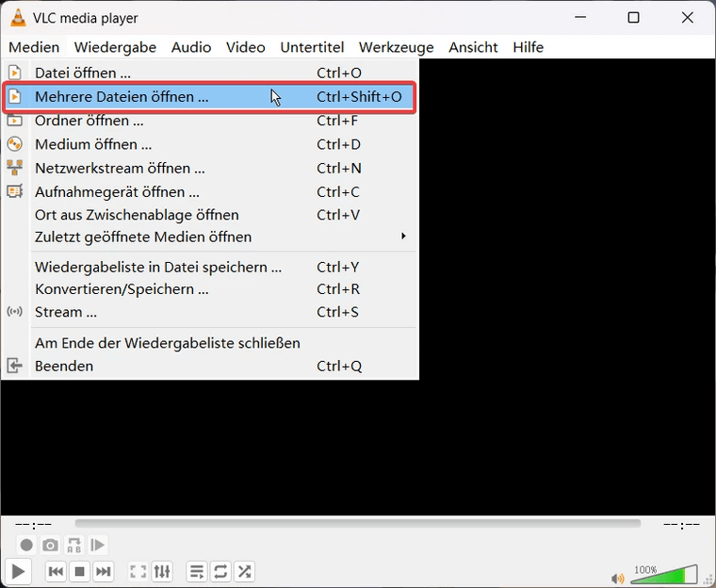Select 'Wiedergabeliste in Datei speichern ...'
The image size is (716, 588).
209,267
